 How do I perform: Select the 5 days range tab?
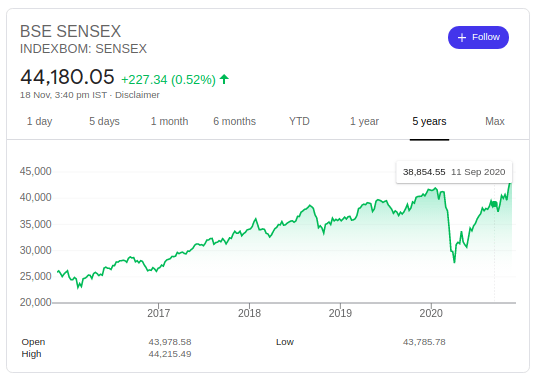104,121
